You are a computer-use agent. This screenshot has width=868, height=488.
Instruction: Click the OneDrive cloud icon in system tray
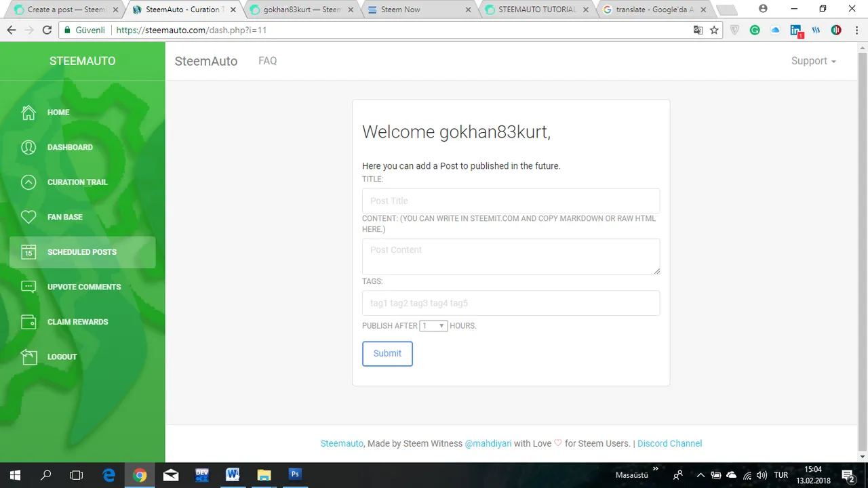coord(732,475)
